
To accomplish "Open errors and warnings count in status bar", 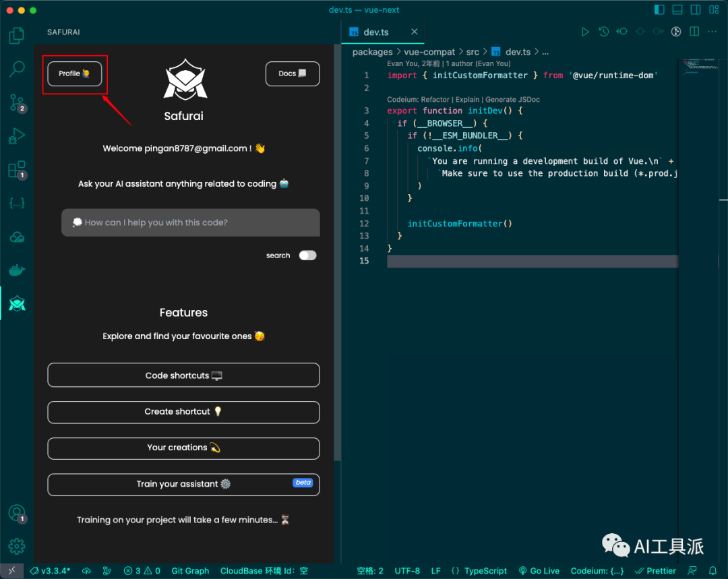I will coord(142,571).
